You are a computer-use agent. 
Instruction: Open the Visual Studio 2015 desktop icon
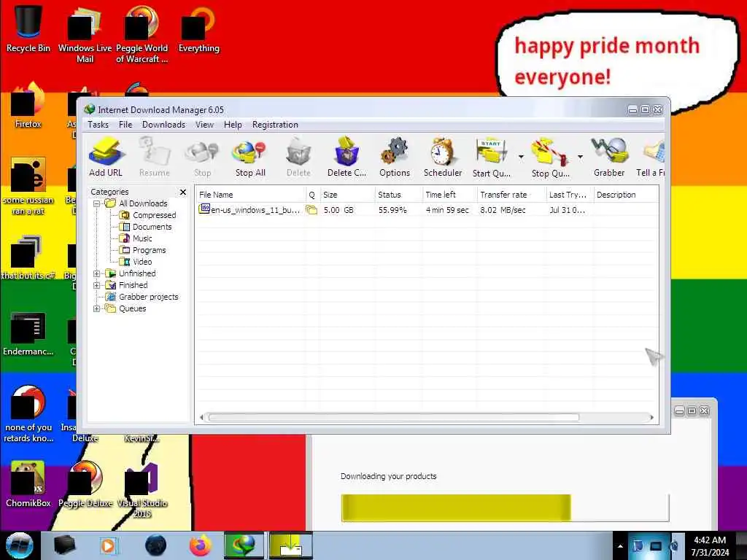point(142,489)
